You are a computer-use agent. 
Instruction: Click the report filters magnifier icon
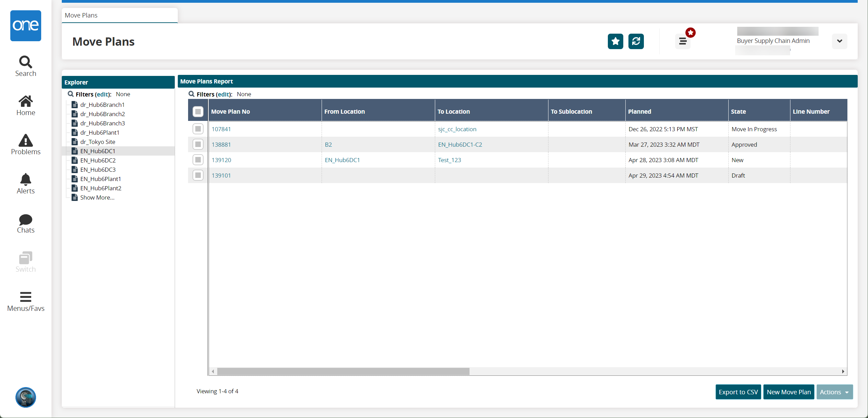[192, 94]
